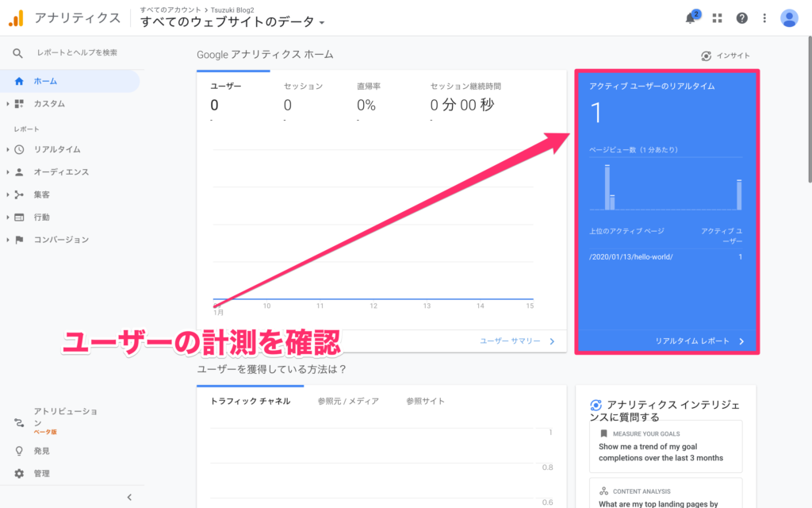Click the Google Analytics logo icon
812x508 pixels.
click(16, 18)
